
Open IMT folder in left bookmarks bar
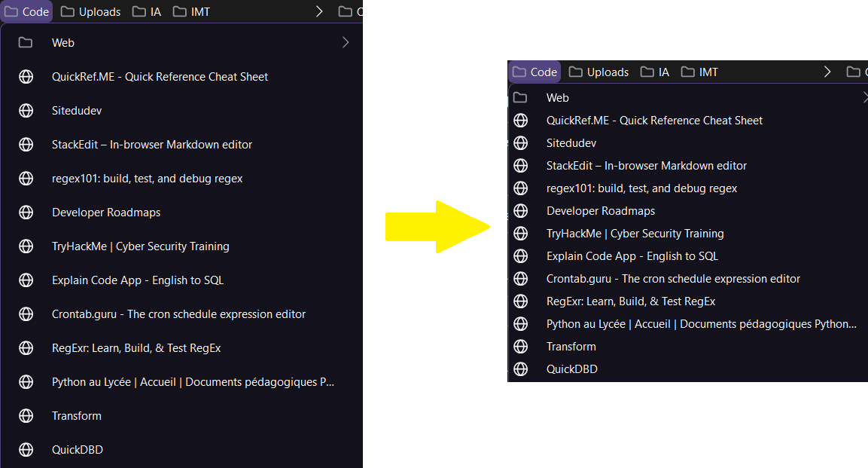point(191,11)
